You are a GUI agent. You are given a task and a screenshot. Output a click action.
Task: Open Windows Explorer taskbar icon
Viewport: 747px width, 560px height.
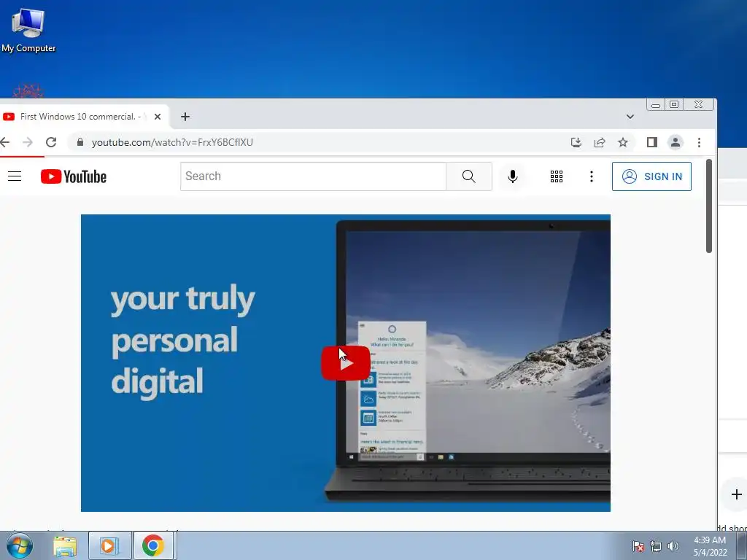click(x=65, y=545)
